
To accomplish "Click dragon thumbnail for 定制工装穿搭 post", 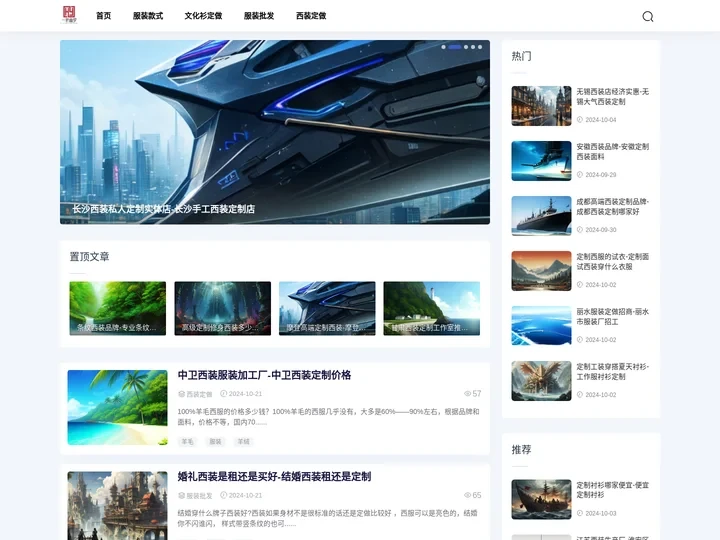I will pos(541,381).
